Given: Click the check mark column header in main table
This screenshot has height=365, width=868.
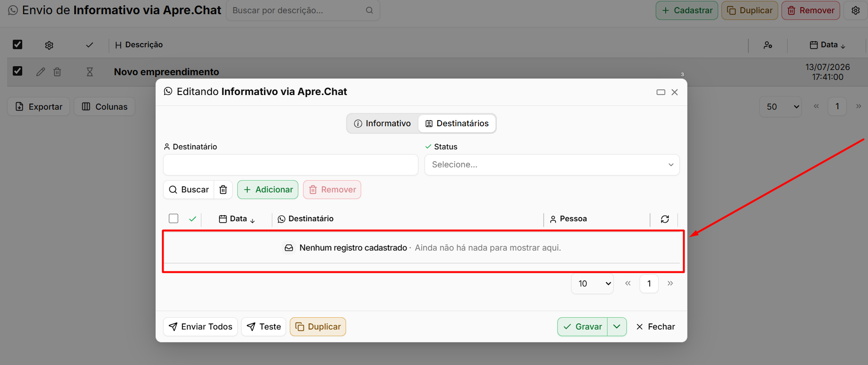Looking at the screenshot, I should [x=89, y=45].
